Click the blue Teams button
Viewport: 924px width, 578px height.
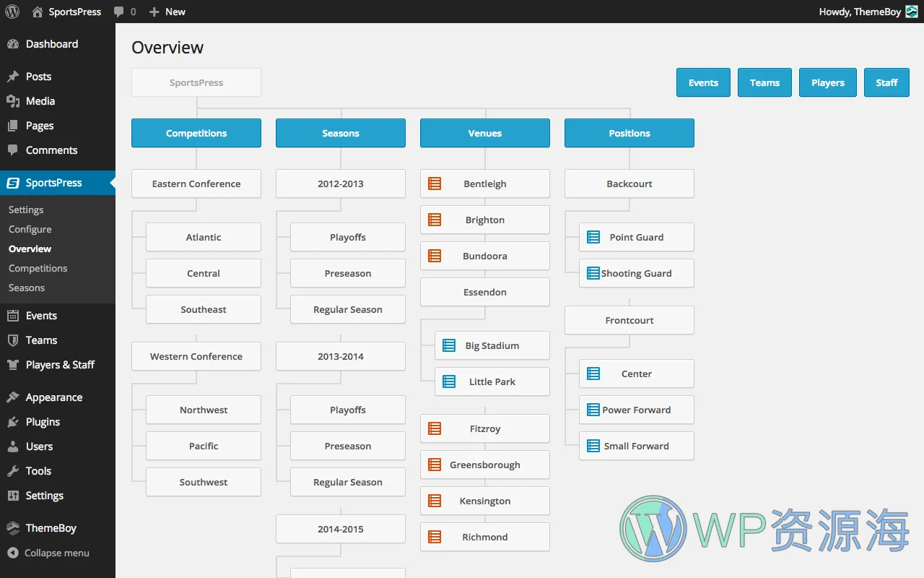[764, 82]
